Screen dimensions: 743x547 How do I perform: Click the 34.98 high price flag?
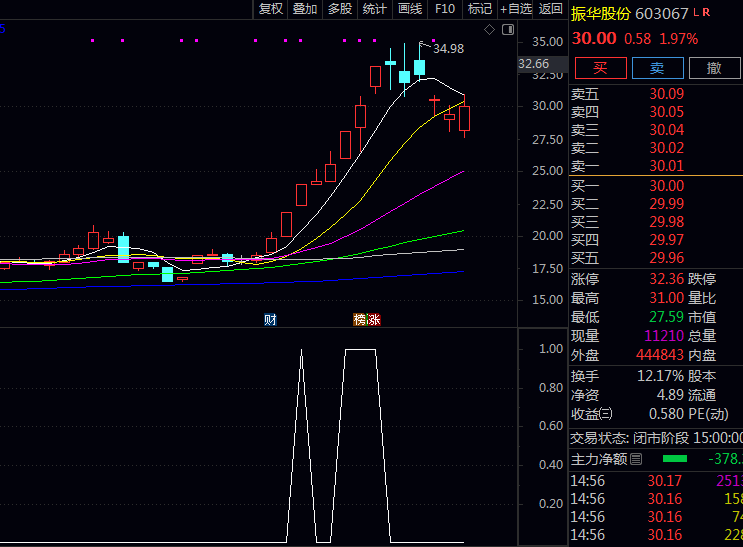pyautogui.click(x=448, y=48)
